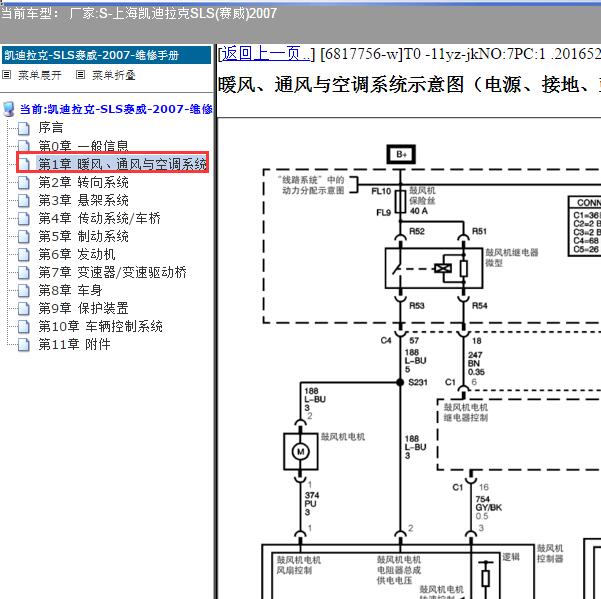
Task: Open 第6章 发动机
Action: point(77,254)
